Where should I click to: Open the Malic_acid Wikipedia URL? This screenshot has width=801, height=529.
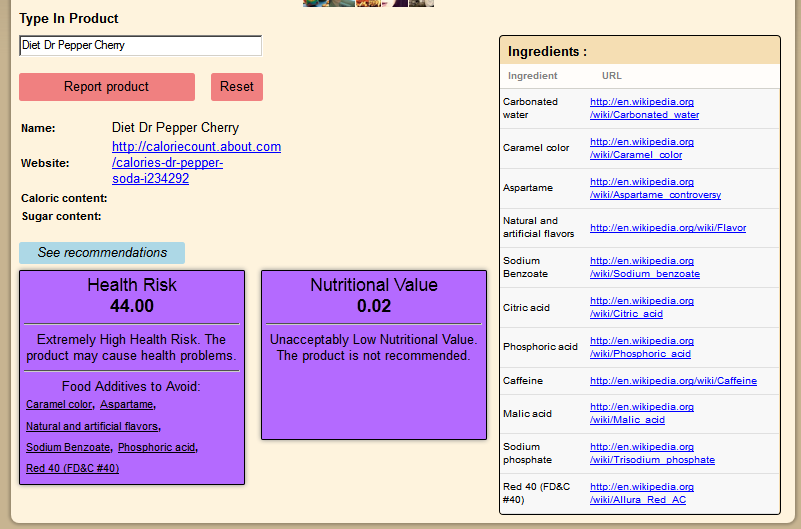coord(642,413)
